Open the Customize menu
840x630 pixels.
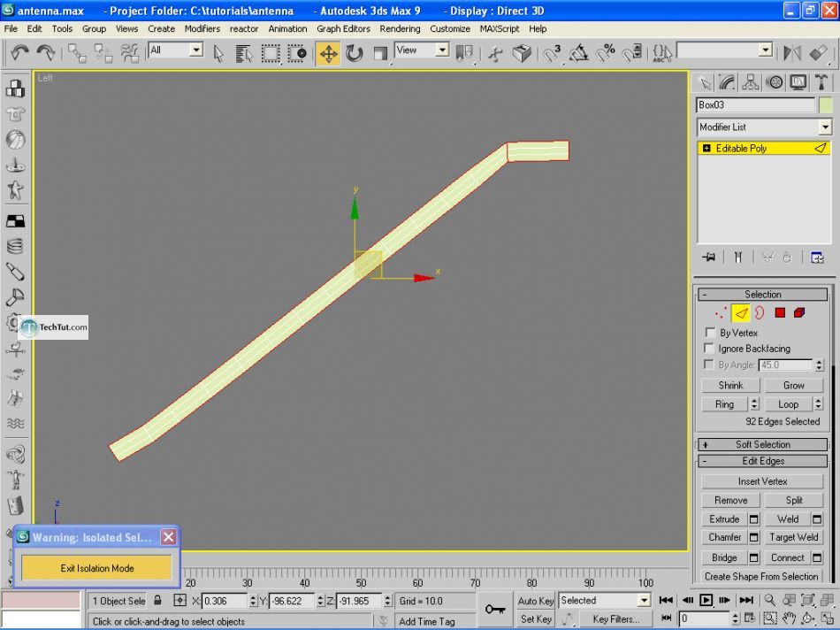click(450, 29)
